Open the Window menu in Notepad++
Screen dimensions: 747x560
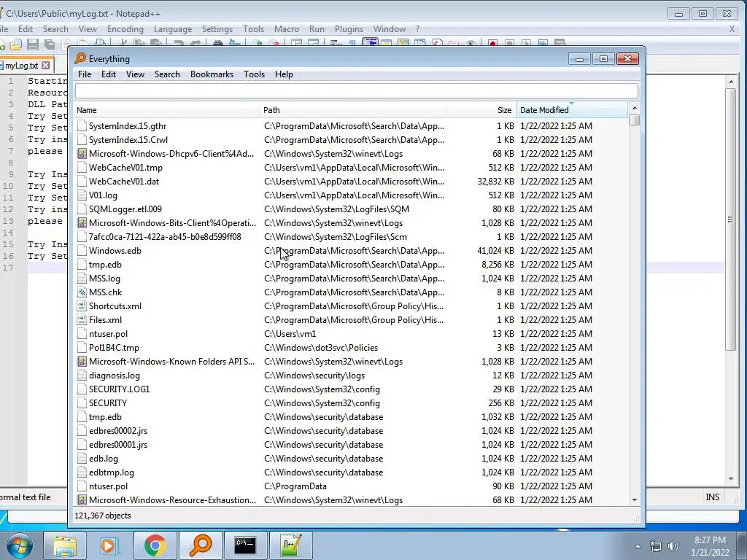click(390, 29)
